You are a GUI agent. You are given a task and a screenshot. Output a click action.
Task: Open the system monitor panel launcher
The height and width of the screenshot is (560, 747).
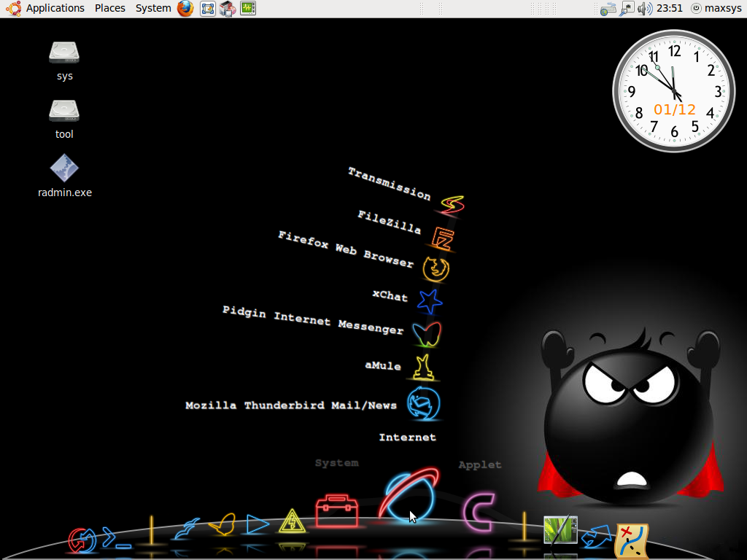tap(248, 8)
